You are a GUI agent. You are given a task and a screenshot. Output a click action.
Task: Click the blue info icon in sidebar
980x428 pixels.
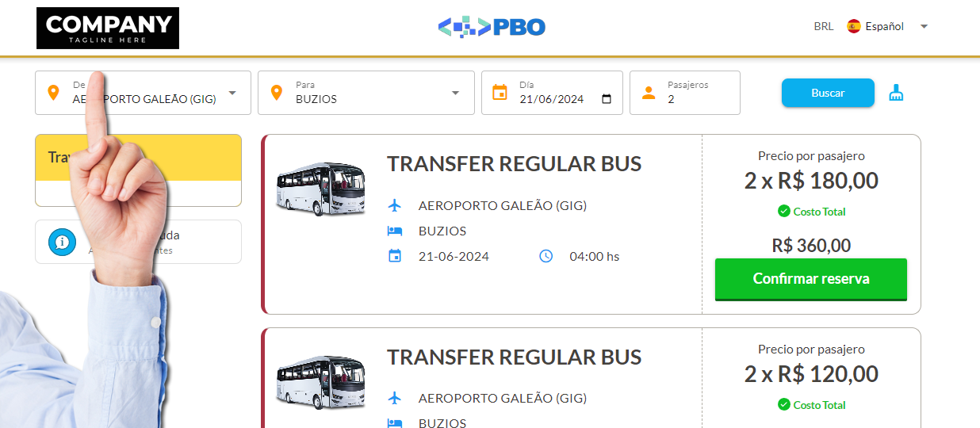click(x=62, y=242)
